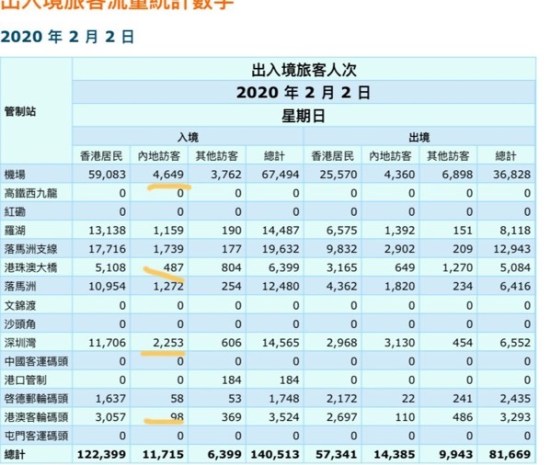
Task: Select the value 14,487 in 羅湖 row
Action: pyautogui.click(x=281, y=230)
